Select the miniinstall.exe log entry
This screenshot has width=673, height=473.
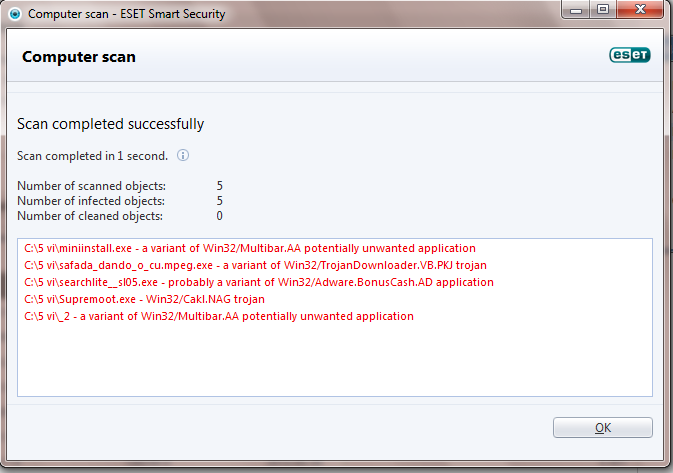250,248
